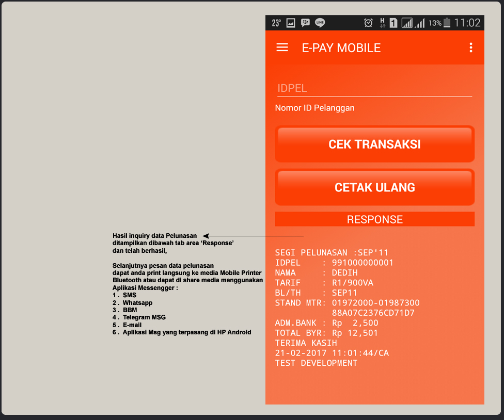Click the TOTAL BYR Rp 12,501 line

[x=326, y=333]
